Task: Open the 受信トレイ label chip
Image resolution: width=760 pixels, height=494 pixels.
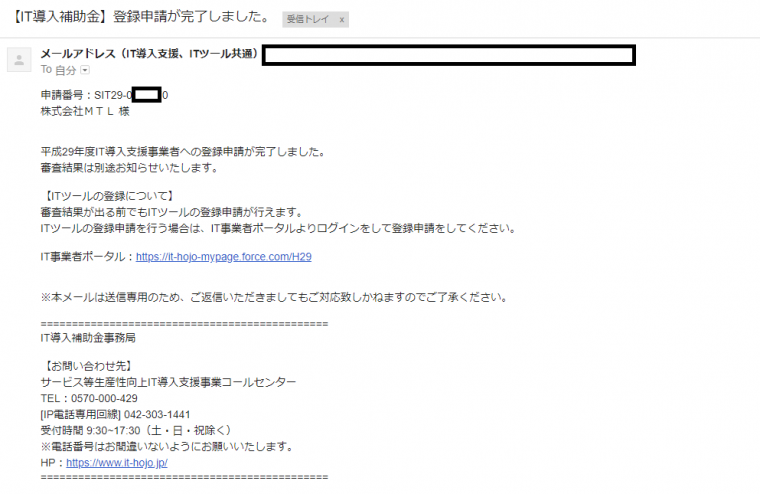Action: (x=308, y=19)
